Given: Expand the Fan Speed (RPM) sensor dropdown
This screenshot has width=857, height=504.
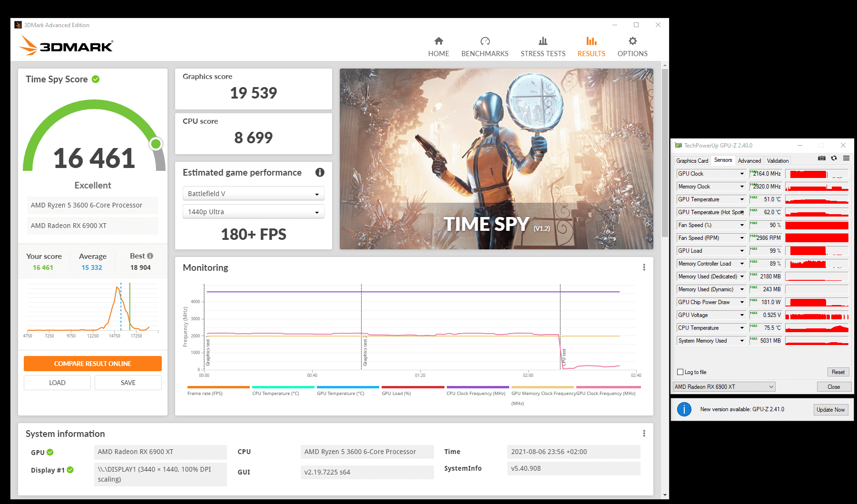Looking at the screenshot, I should click(742, 238).
